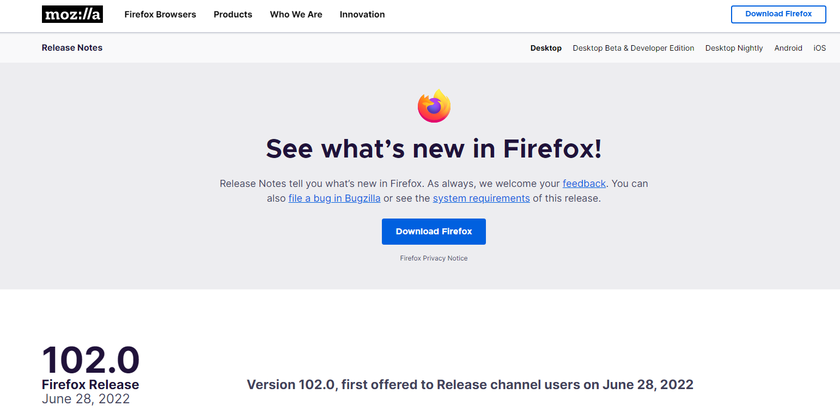
Task: Select the iOS release notes tab
Action: pos(820,48)
